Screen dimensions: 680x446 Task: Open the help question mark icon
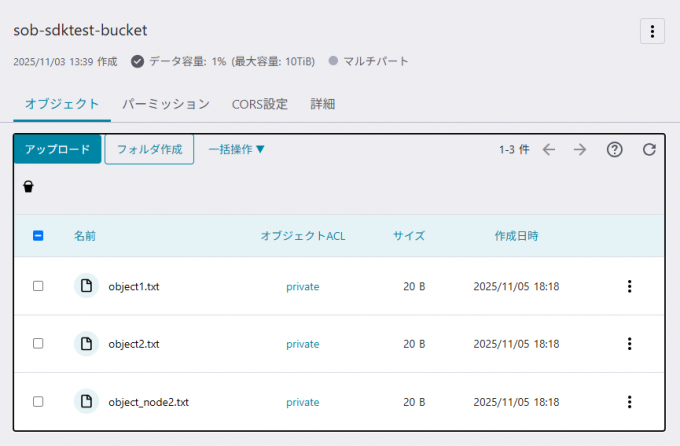615,149
